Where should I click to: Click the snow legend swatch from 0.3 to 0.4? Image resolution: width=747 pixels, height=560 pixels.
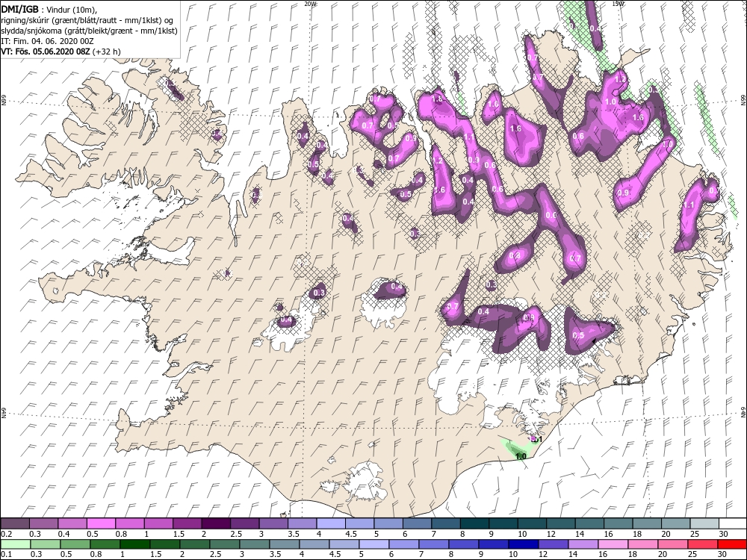point(44,523)
